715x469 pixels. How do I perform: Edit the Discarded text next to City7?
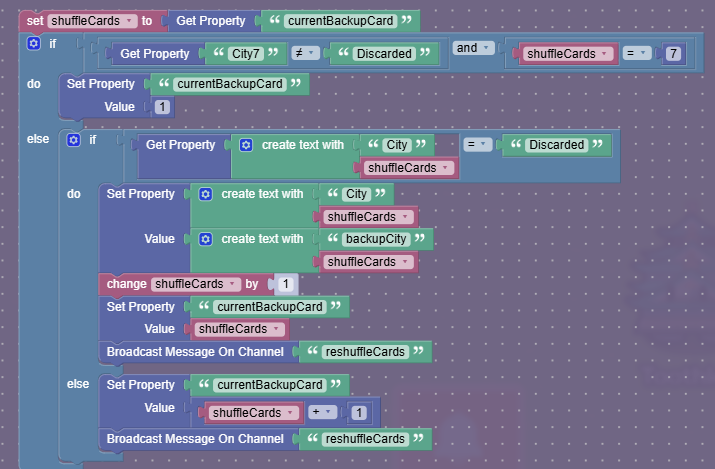coord(385,53)
